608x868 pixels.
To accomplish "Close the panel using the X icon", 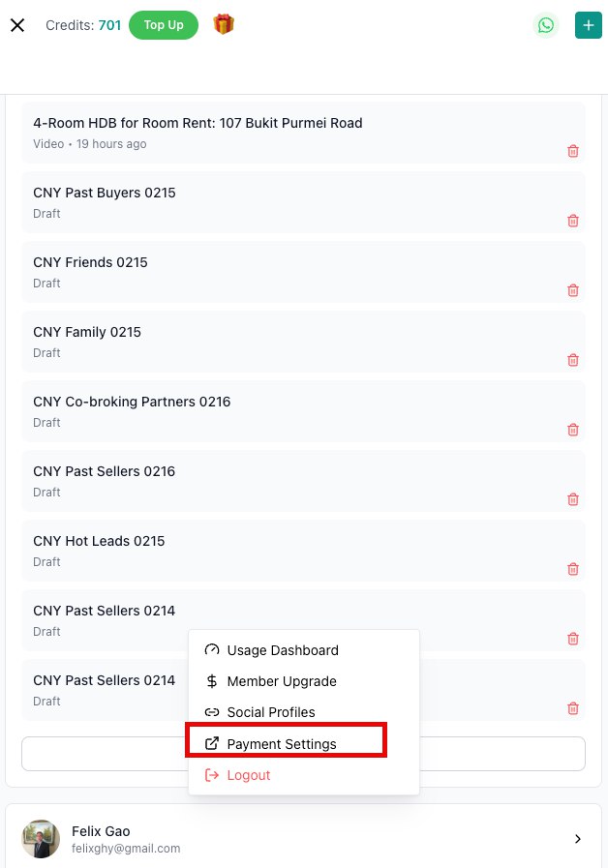I will [x=17, y=25].
